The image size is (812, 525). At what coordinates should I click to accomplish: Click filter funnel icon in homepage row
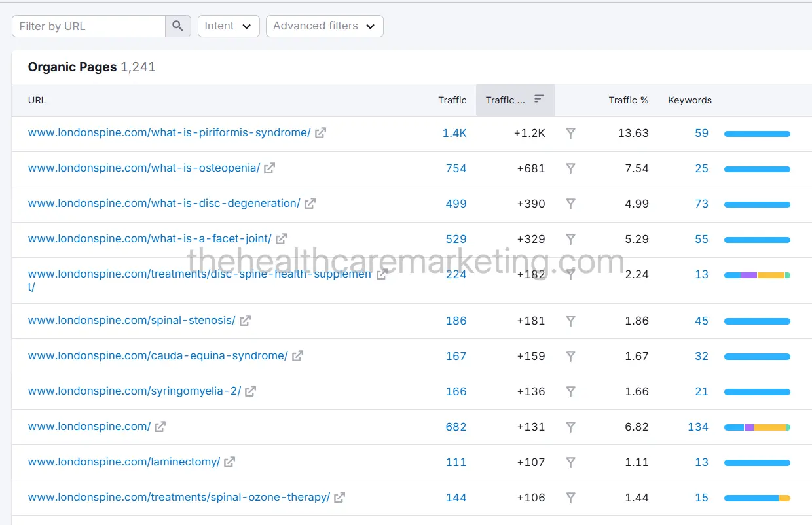click(x=570, y=427)
